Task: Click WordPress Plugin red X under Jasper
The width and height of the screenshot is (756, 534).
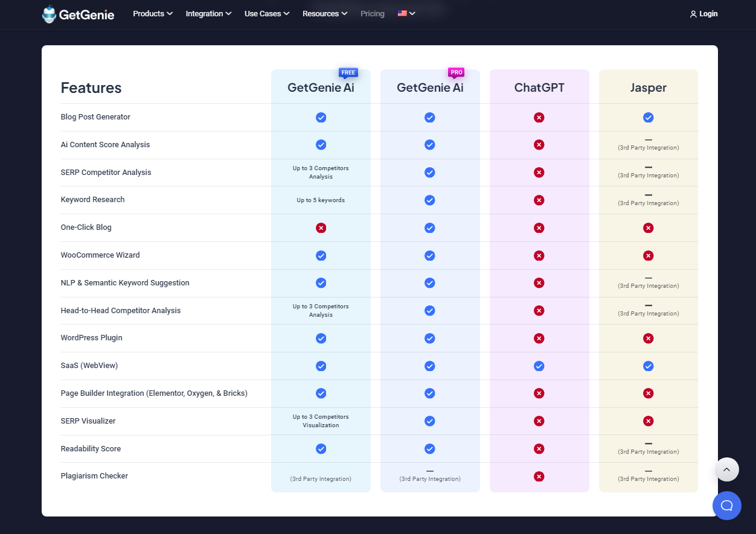Action: coord(648,339)
